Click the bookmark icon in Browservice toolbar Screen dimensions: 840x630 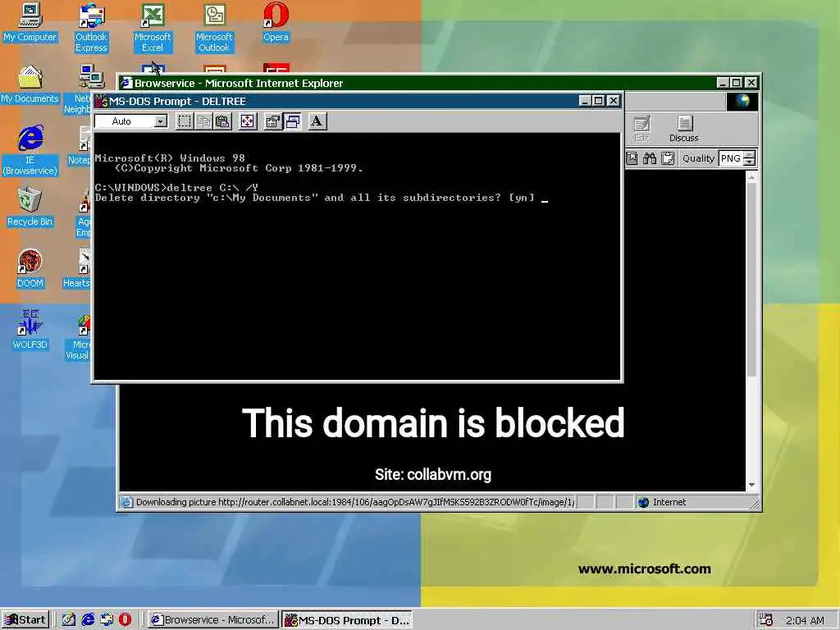click(632, 158)
